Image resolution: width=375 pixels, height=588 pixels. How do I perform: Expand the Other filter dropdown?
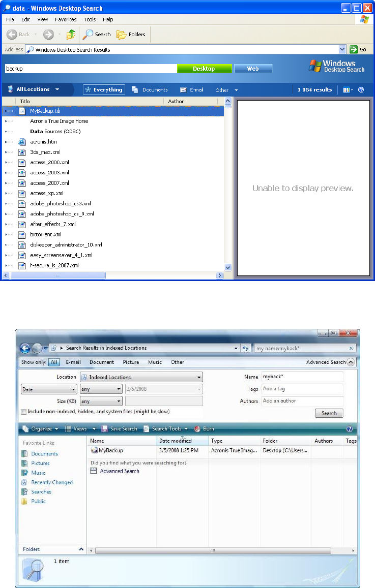227,90
